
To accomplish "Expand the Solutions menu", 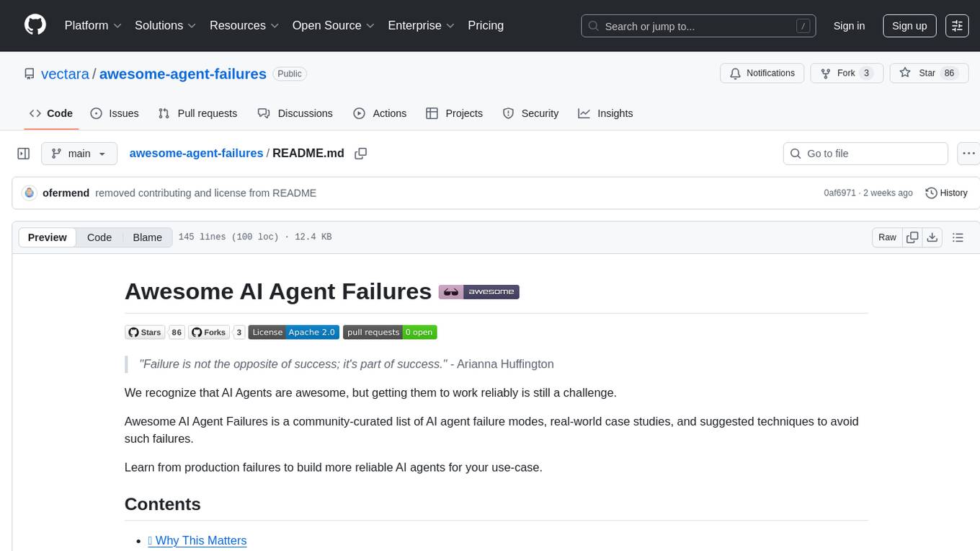I will [x=166, y=25].
